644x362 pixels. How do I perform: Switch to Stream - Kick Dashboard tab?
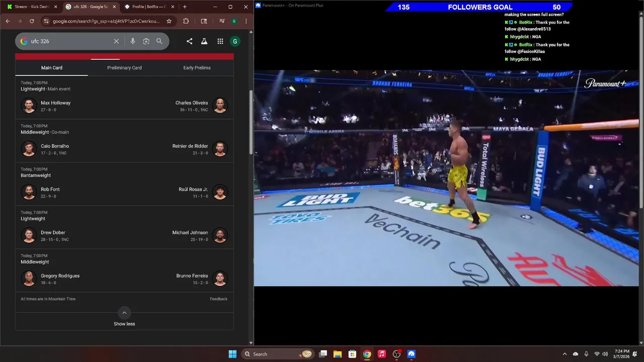tap(32, 7)
